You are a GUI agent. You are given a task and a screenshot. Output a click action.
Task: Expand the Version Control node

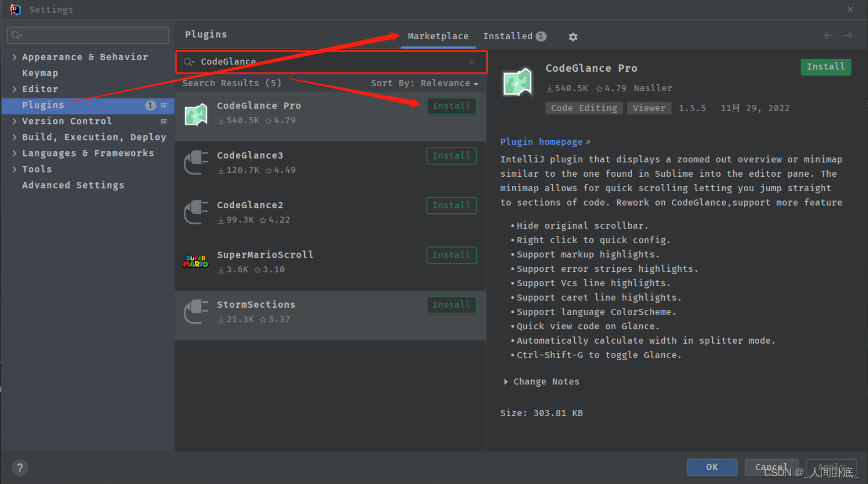[x=14, y=121]
